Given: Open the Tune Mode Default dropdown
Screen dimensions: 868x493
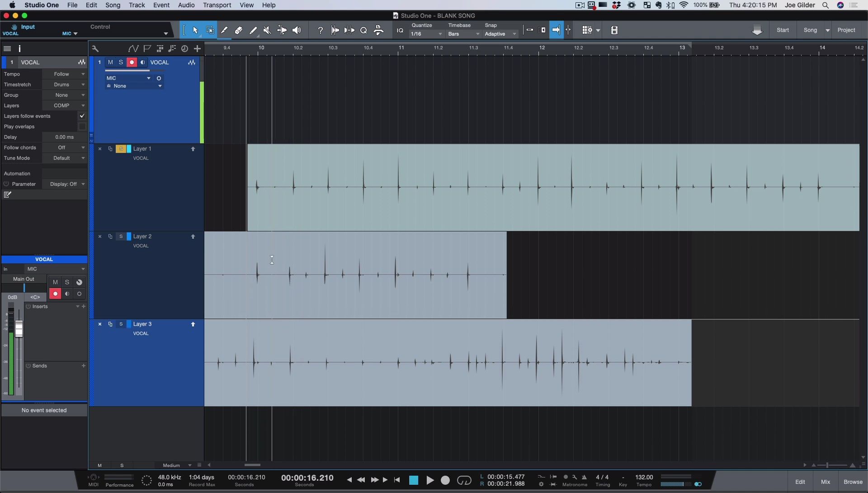Looking at the screenshot, I should click(x=64, y=158).
